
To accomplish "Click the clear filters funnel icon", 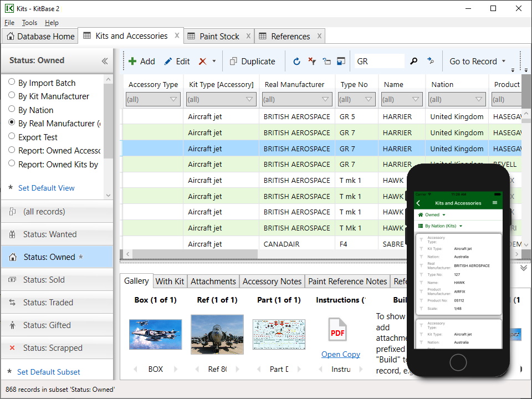I will click(x=312, y=61).
